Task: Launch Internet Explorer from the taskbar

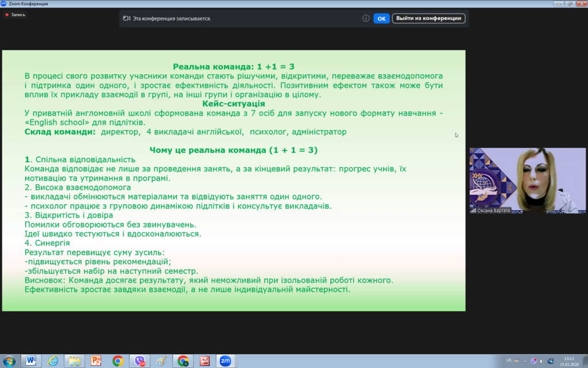Action: click(x=52, y=361)
